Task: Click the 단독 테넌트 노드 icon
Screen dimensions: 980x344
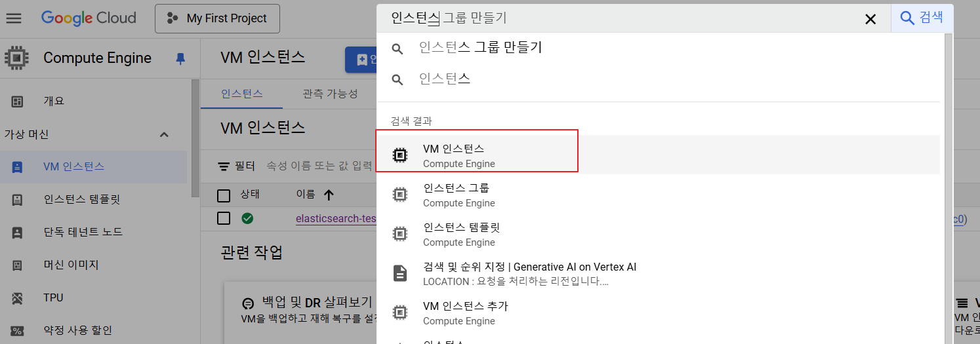Action: (x=18, y=233)
